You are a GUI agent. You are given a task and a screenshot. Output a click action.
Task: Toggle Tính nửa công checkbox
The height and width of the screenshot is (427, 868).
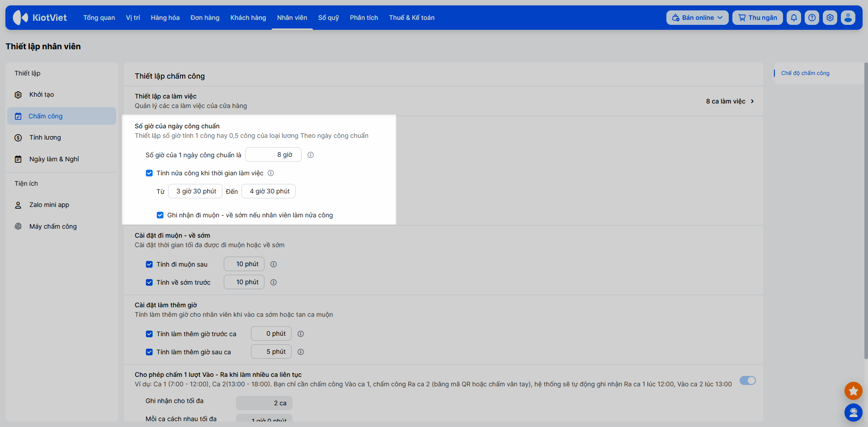coord(149,173)
